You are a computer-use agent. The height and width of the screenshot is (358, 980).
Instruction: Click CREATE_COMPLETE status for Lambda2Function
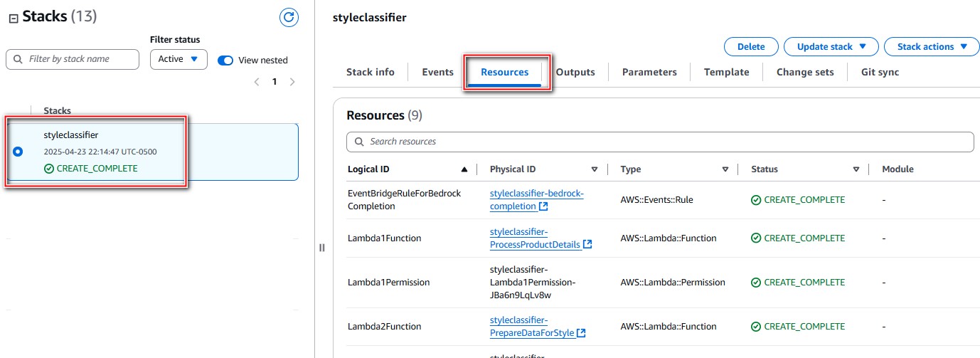click(798, 327)
